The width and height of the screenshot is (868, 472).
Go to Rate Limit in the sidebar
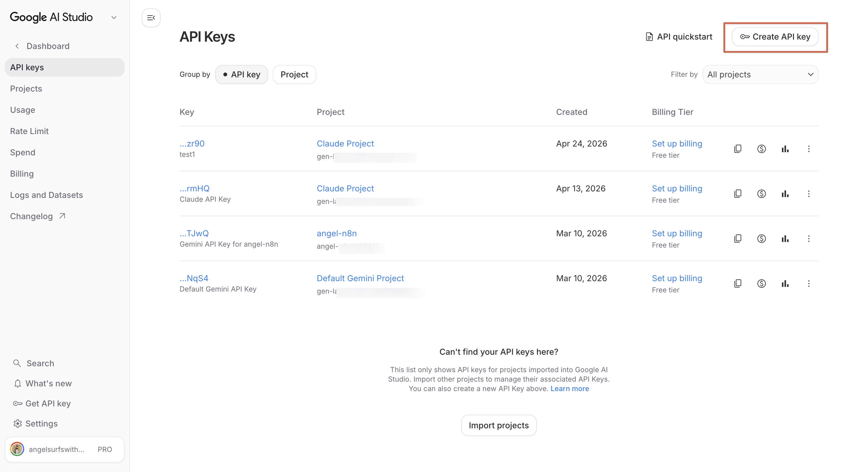(29, 131)
